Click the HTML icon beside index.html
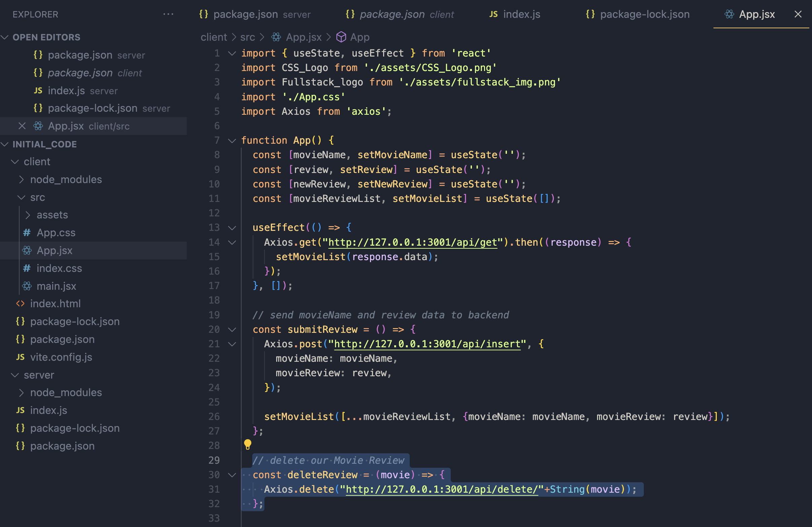 (21, 304)
